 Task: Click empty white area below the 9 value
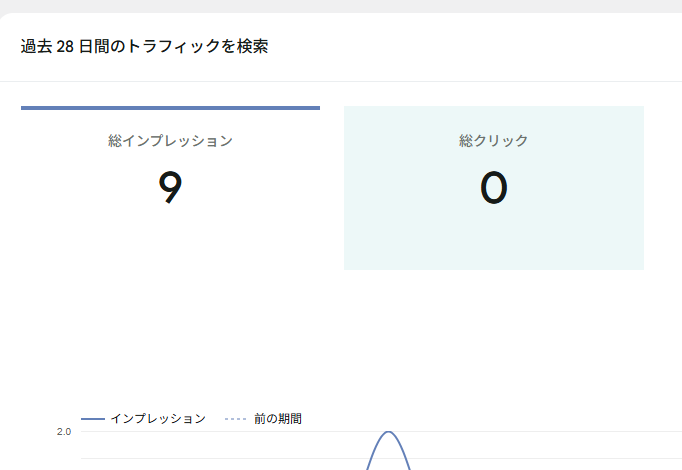[x=170, y=243]
